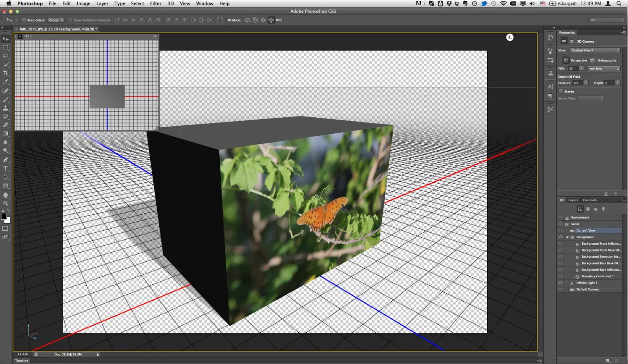
Task: Click the FOV value input field
Action: click(573, 69)
